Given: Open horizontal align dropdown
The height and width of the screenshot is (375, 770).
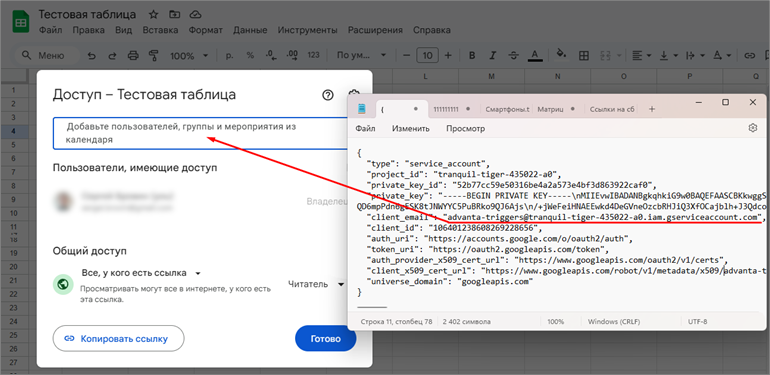Looking at the screenshot, I should pyautogui.click(x=641, y=55).
